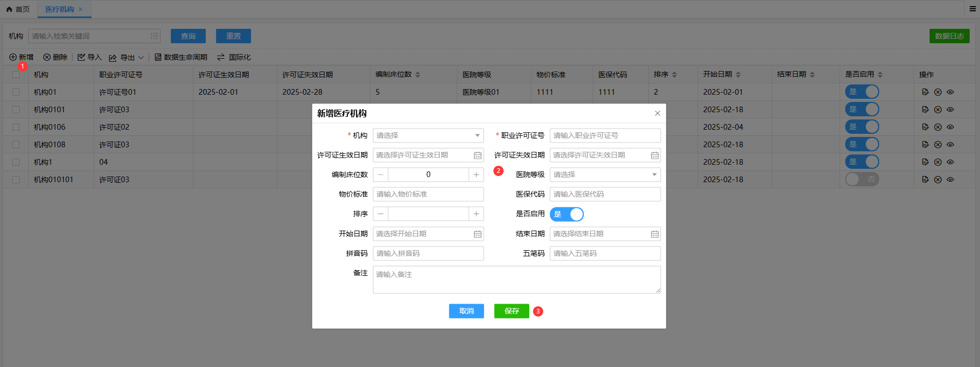Open the 机构 dropdown in the dialog

point(428,136)
